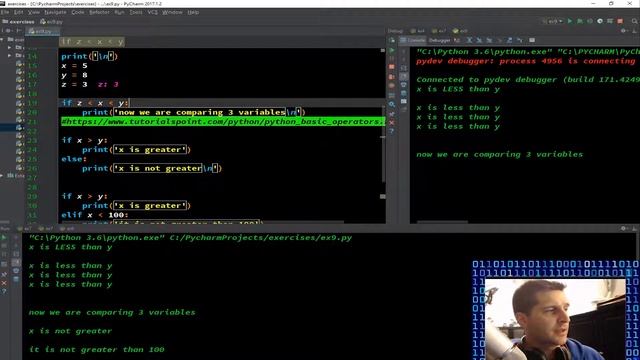
Task: Open the Edit menu
Action: click(x=18, y=12)
